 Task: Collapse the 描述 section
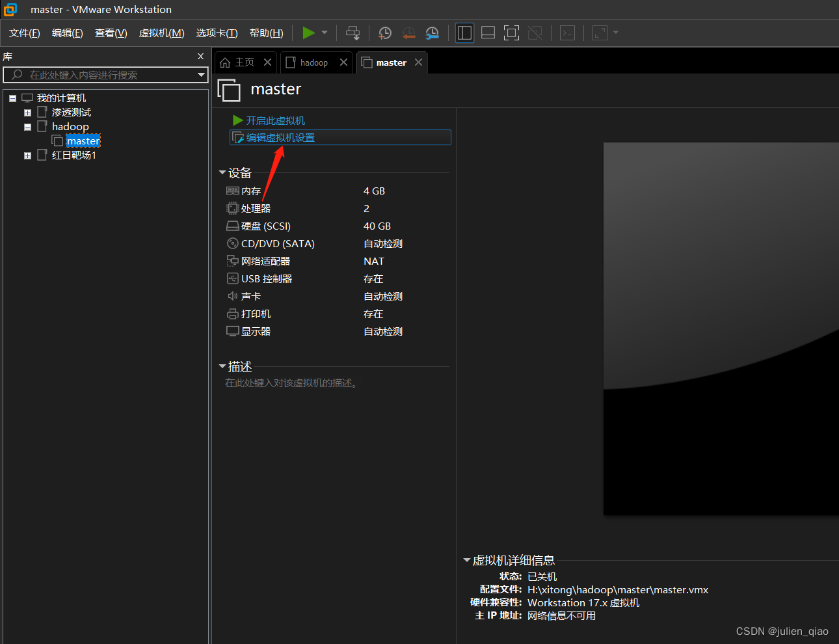[222, 367]
